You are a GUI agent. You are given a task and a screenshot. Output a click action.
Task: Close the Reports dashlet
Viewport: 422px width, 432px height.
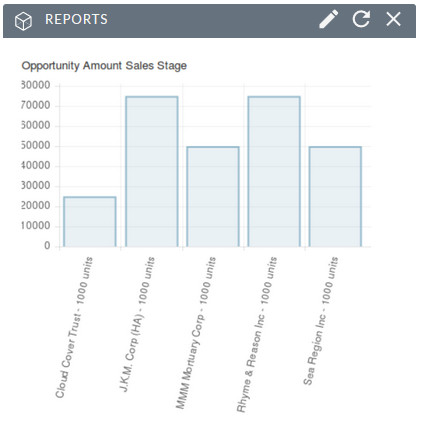pos(393,19)
